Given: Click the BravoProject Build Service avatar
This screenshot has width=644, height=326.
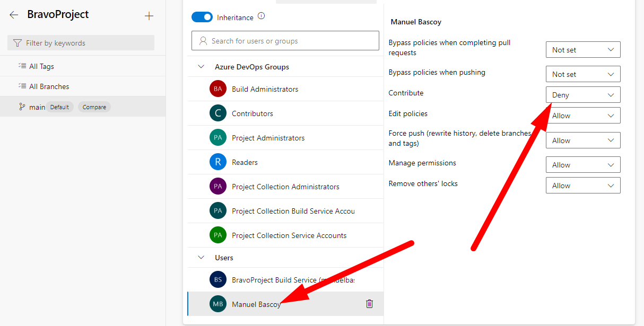Looking at the screenshot, I should (x=217, y=280).
